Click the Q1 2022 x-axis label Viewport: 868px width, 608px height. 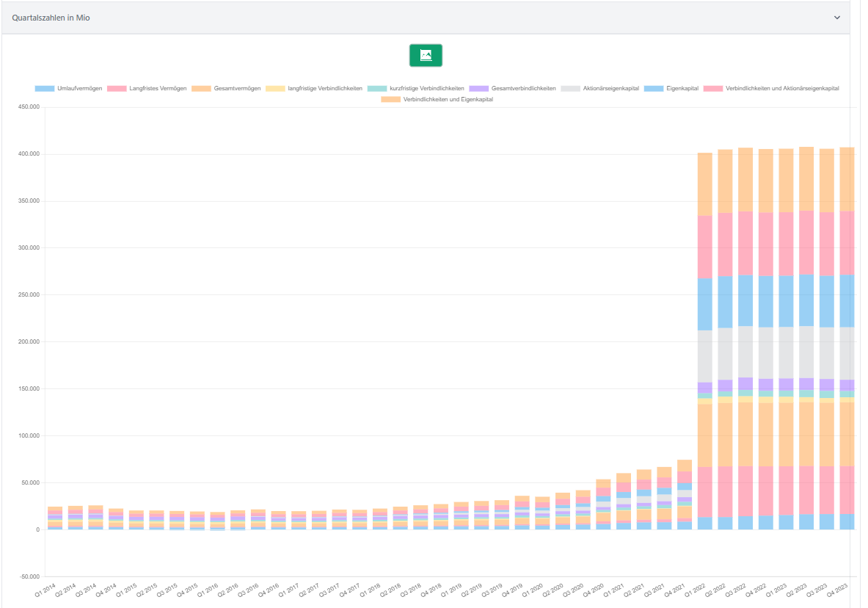pos(696,590)
